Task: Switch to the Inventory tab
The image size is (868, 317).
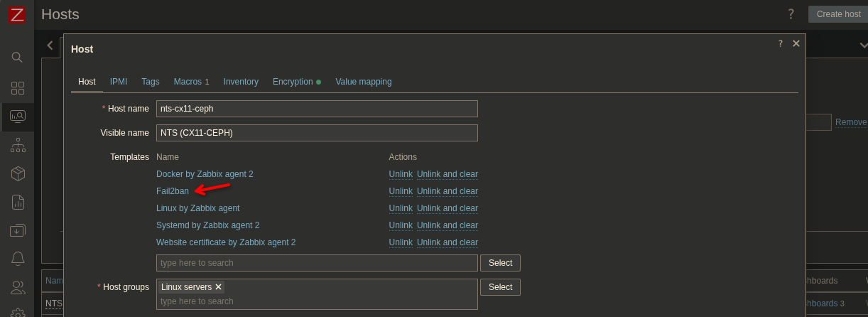Action: tap(241, 82)
